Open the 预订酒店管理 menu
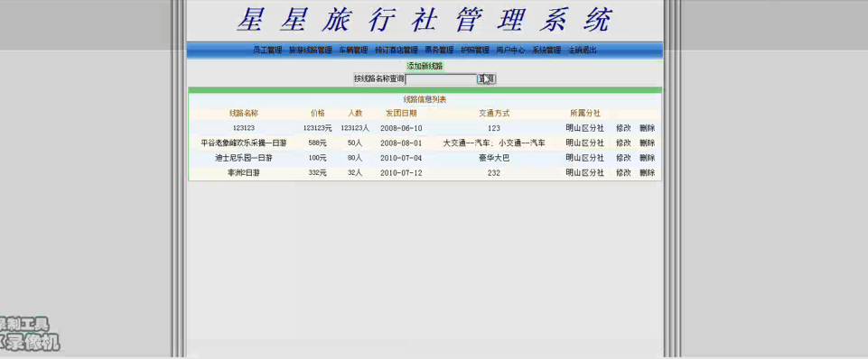The width and height of the screenshot is (868, 359). [397, 50]
